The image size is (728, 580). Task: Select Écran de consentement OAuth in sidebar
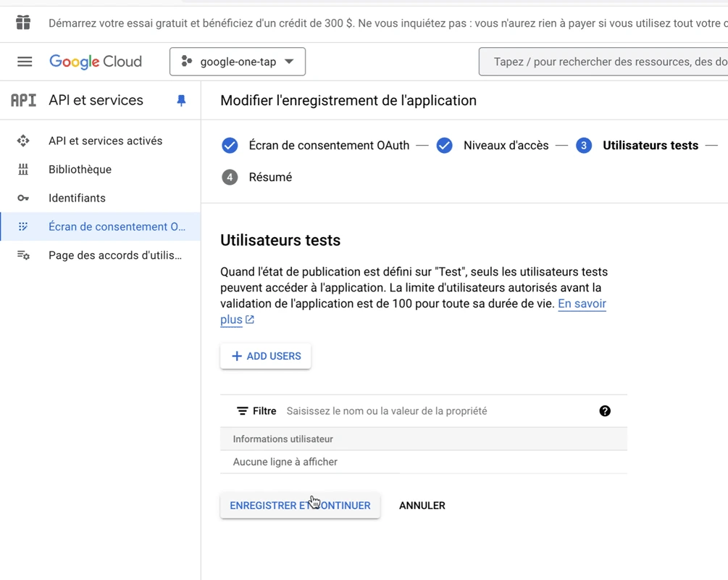117,227
